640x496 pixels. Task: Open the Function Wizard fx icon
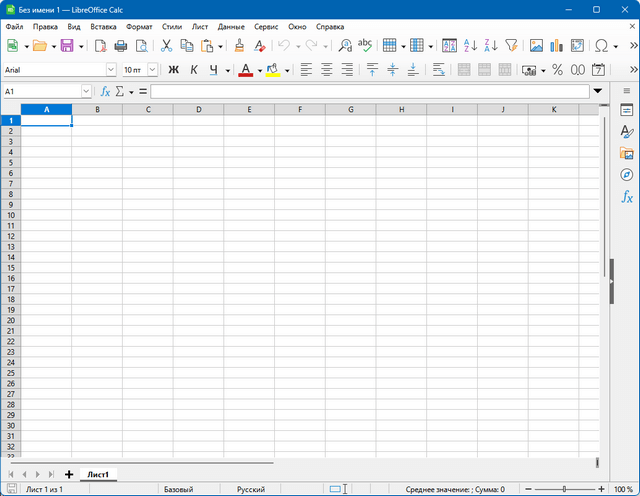pos(105,91)
